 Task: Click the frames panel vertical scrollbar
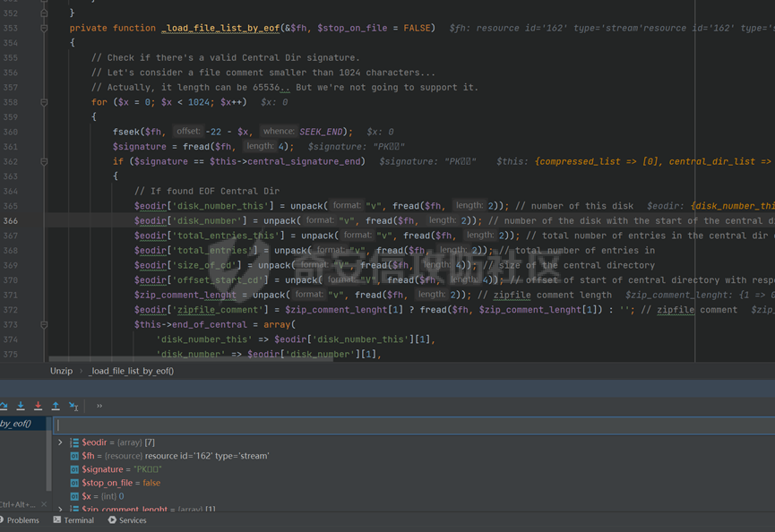click(49, 466)
